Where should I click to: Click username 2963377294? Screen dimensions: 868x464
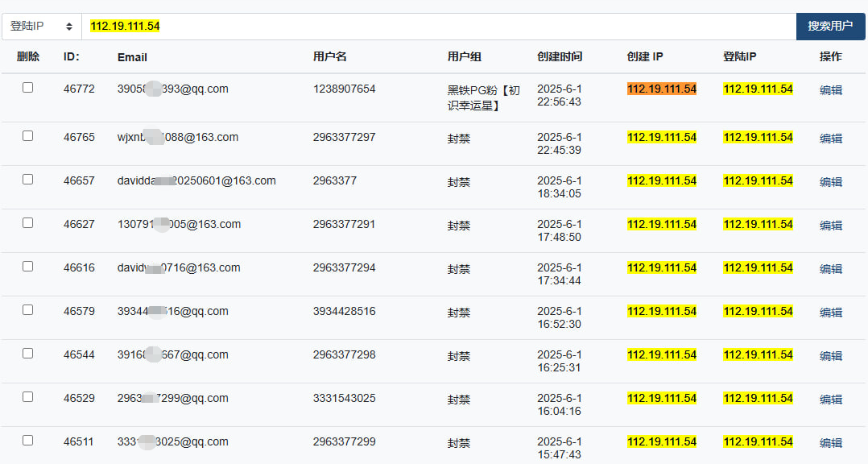[345, 267]
